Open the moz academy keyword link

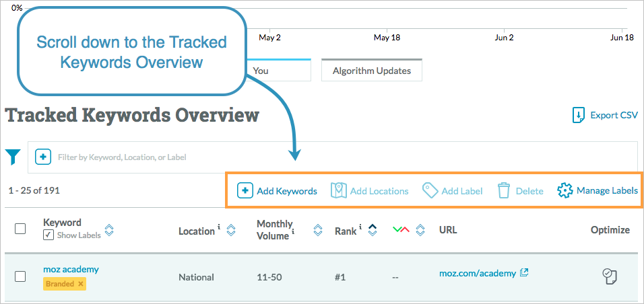(x=71, y=269)
